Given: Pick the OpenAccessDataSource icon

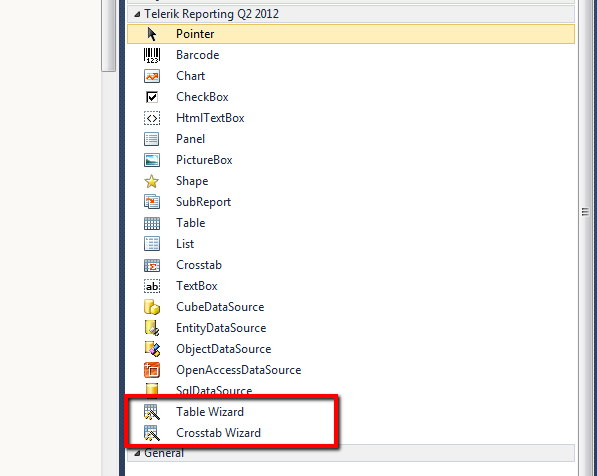Looking at the screenshot, I should click(152, 370).
